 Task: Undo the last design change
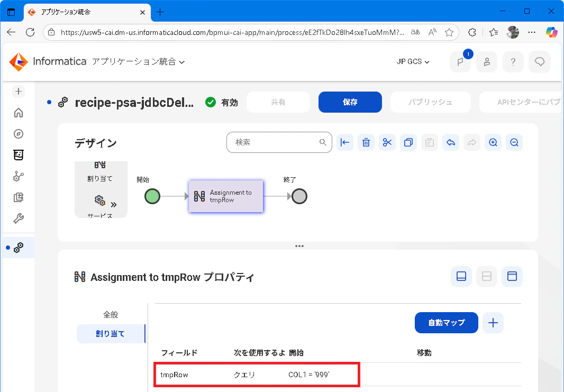tap(451, 142)
